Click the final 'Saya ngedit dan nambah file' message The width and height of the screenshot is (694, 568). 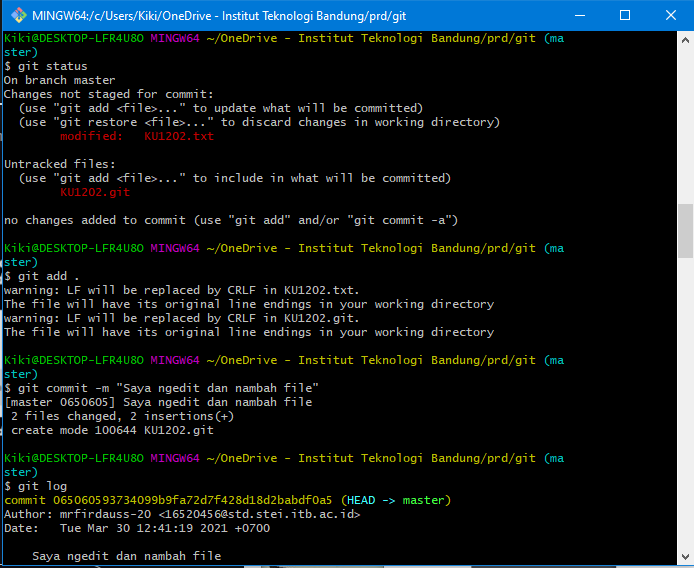point(127,556)
